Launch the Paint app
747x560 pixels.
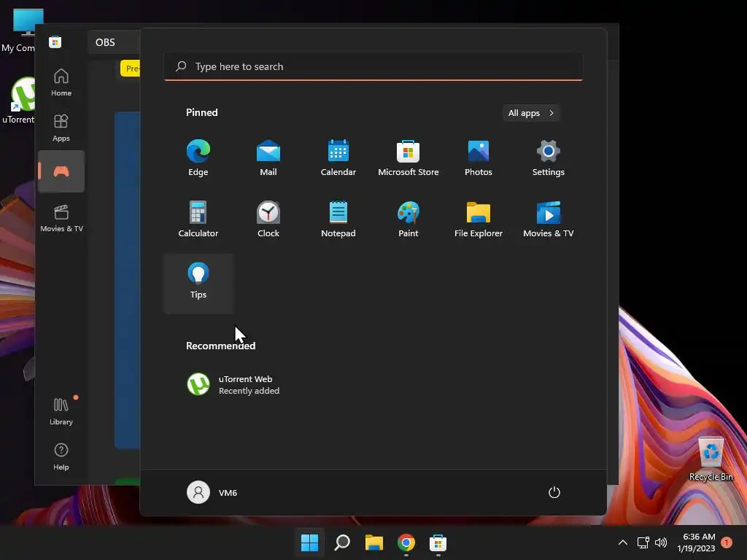coord(409,219)
